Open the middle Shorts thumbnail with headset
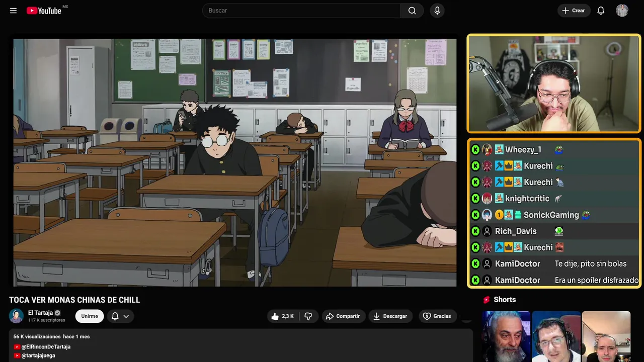Viewport: 644px width, 362px height. click(556, 336)
